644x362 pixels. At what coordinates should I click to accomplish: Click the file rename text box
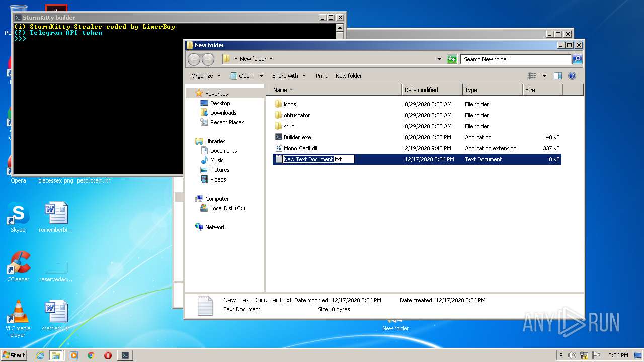point(318,159)
